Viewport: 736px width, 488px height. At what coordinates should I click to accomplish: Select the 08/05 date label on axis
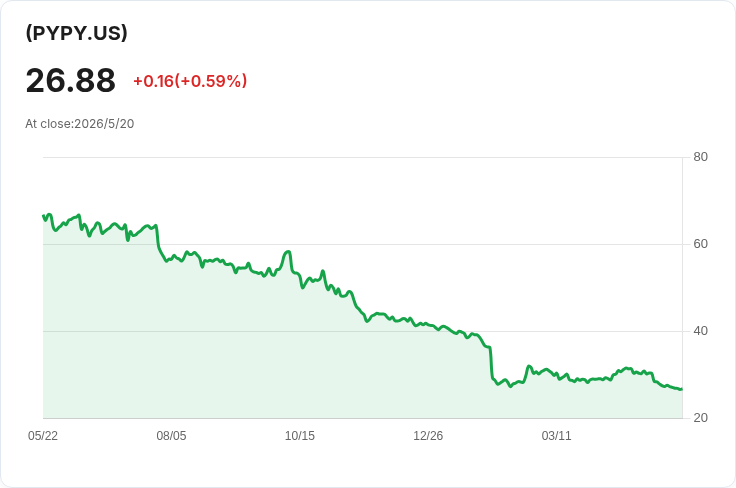click(171, 436)
